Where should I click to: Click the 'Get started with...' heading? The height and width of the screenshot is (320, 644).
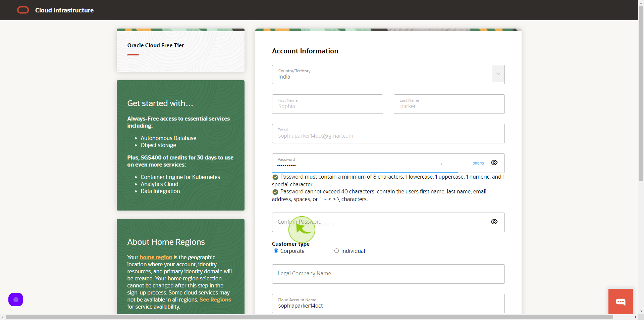pyautogui.click(x=160, y=103)
